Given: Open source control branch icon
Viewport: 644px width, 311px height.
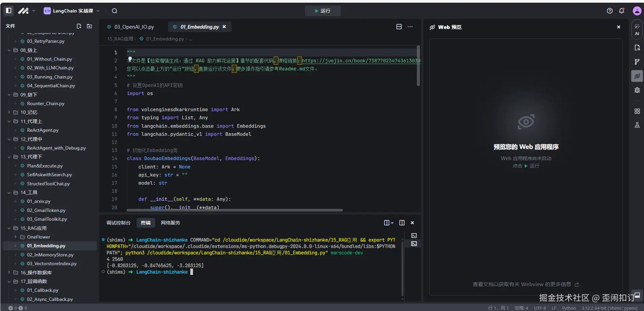Looking at the screenshot, I should click(x=637, y=62).
